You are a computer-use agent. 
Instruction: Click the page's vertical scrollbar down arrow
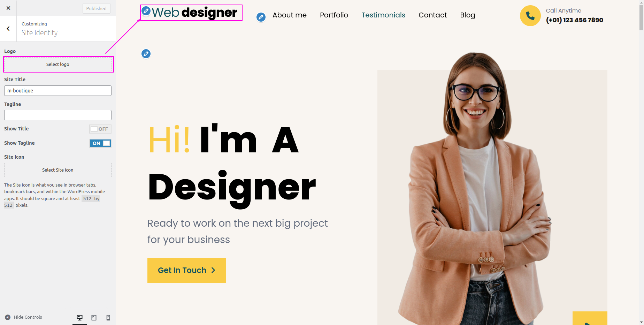641,322
